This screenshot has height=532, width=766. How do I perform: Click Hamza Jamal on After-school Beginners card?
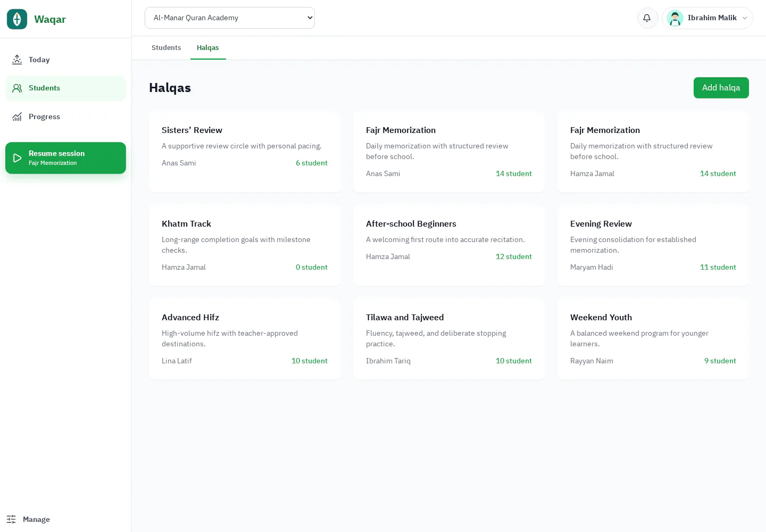coord(388,256)
